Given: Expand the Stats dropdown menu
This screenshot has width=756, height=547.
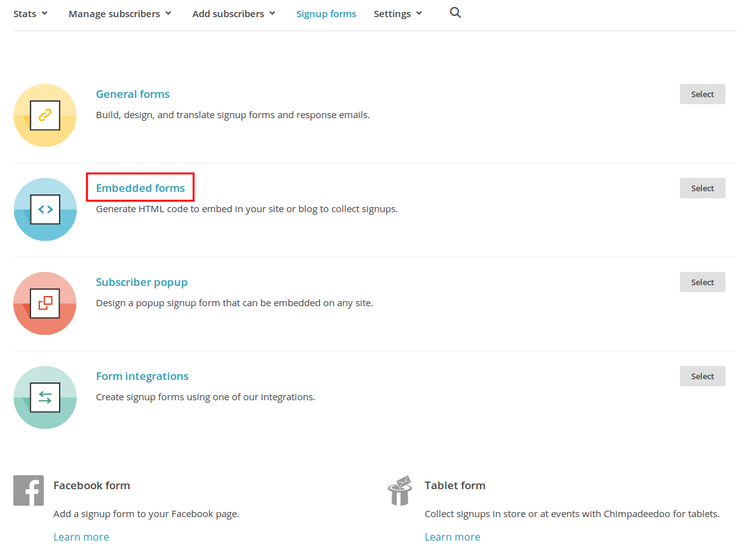Looking at the screenshot, I should (30, 13).
